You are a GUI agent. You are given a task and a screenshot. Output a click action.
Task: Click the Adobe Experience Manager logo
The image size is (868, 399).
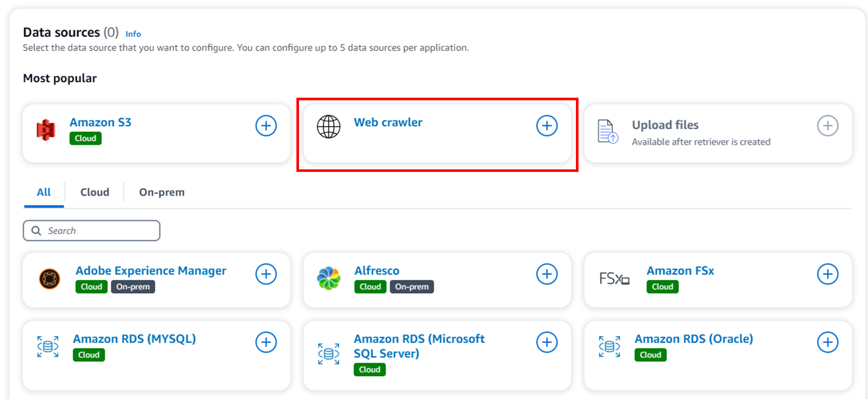49,279
